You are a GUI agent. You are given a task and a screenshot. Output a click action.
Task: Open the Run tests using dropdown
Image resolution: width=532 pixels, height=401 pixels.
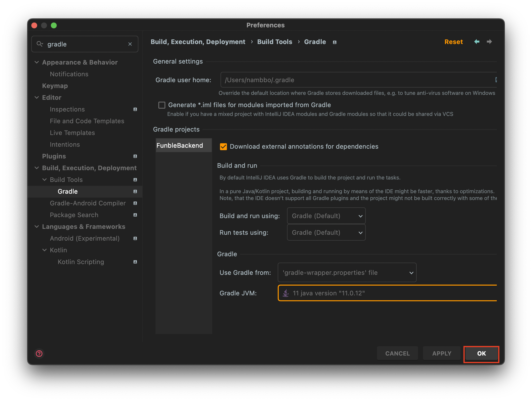pos(326,233)
